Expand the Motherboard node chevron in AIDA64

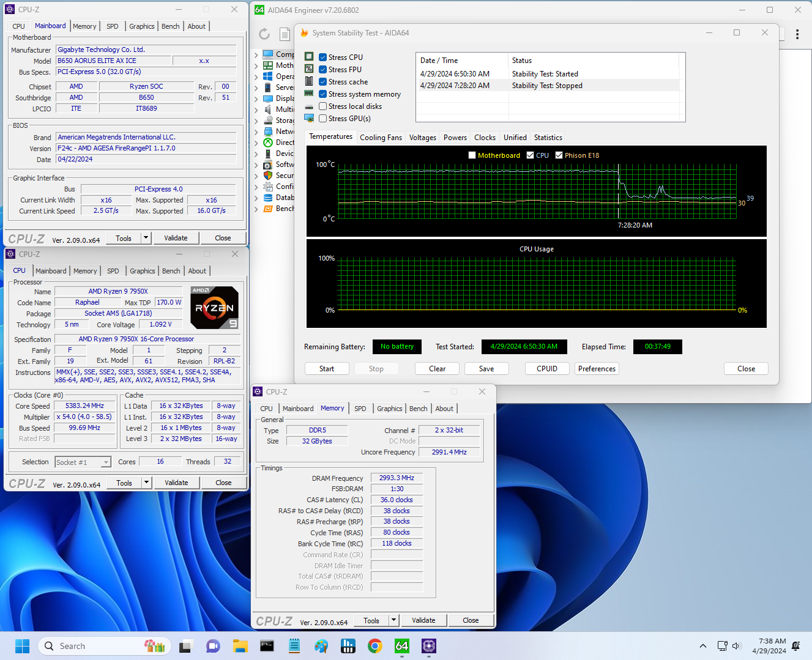tap(256, 65)
